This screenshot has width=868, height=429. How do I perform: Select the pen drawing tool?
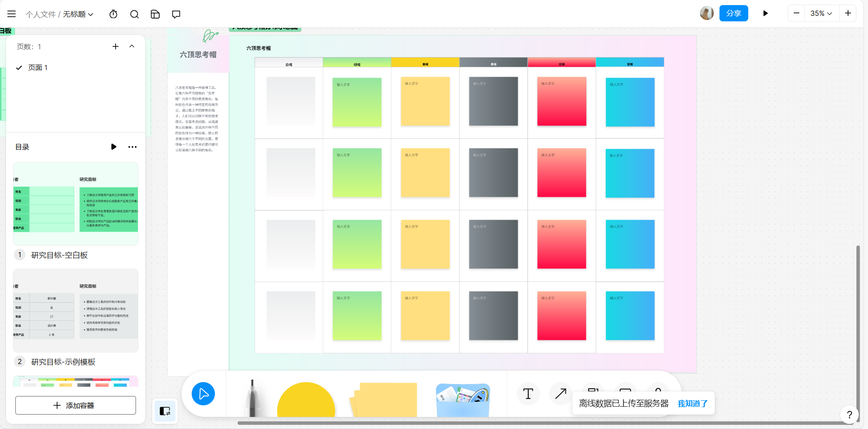tap(252, 398)
